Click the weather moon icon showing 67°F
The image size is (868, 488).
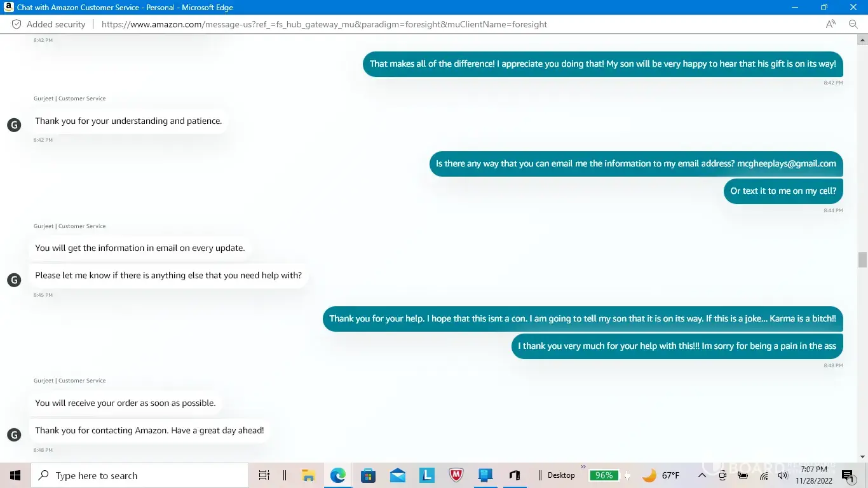click(649, 475)
